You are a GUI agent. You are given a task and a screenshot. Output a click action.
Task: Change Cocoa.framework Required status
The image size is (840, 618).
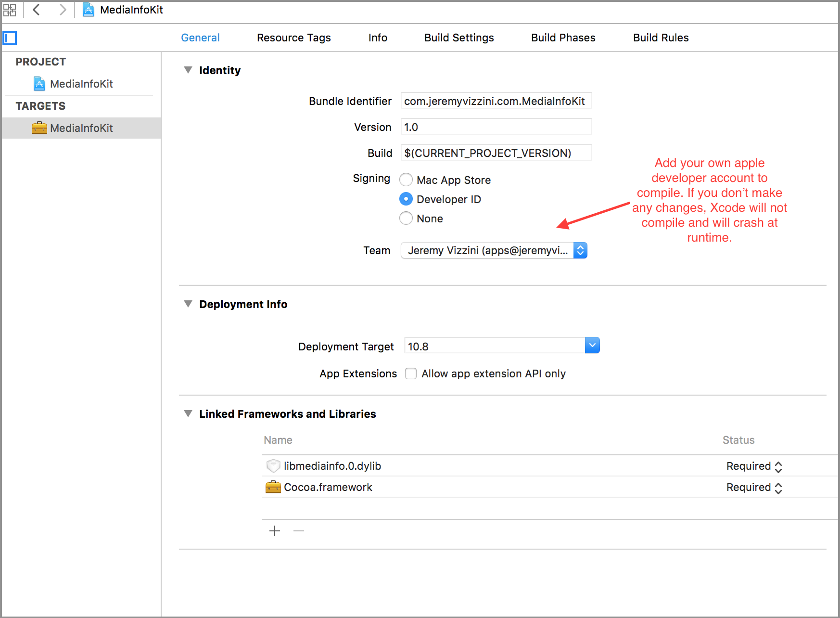[x=754, y=488]
